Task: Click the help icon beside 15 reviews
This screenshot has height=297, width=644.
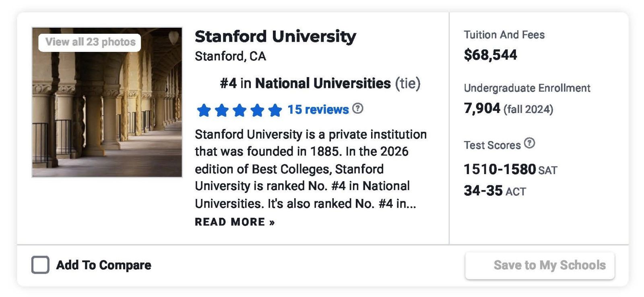Action: tap(357, 109)
